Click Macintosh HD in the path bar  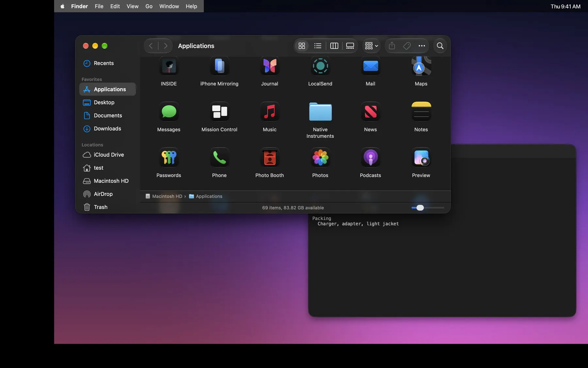pyautogui.click(x=164, y=196)
